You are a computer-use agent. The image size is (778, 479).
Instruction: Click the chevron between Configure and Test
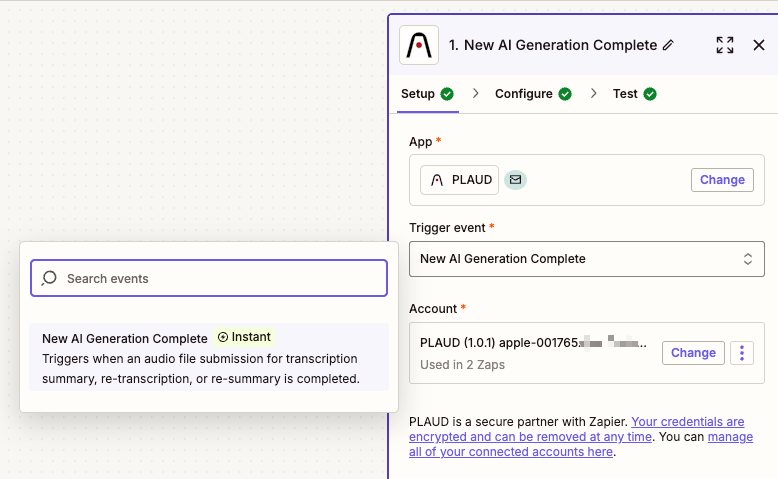593,93
